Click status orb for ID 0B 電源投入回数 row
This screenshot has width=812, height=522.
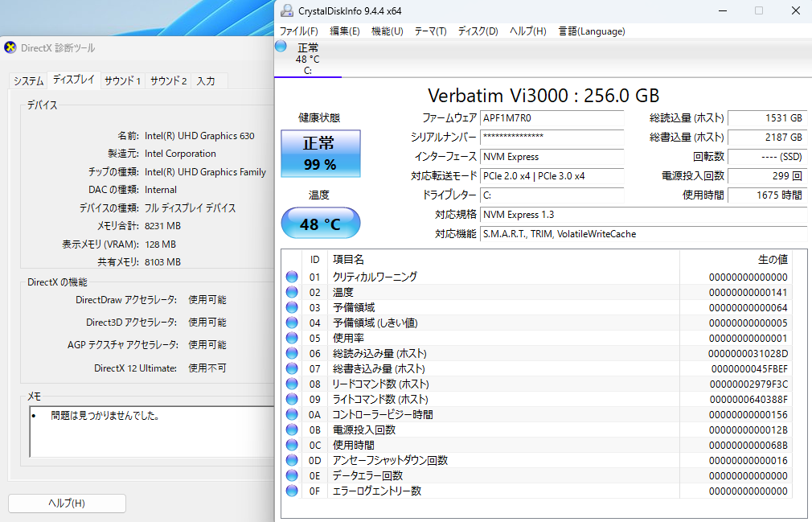(x=292, y=430)
